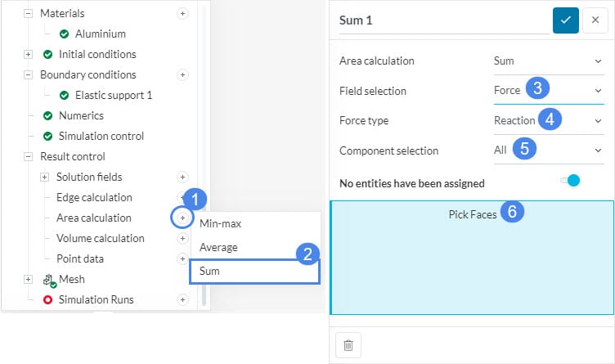
Task: Click the Pick Faces selection area
Action: 472,258
